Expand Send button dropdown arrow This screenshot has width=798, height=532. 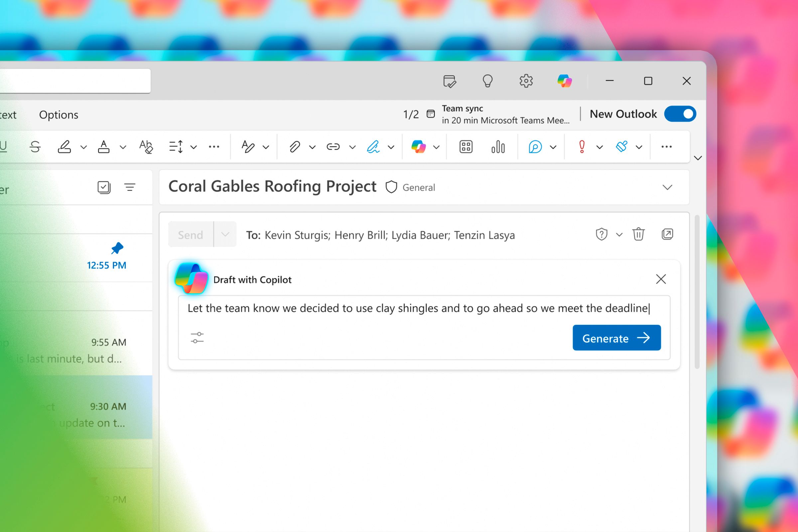(225, 234)
